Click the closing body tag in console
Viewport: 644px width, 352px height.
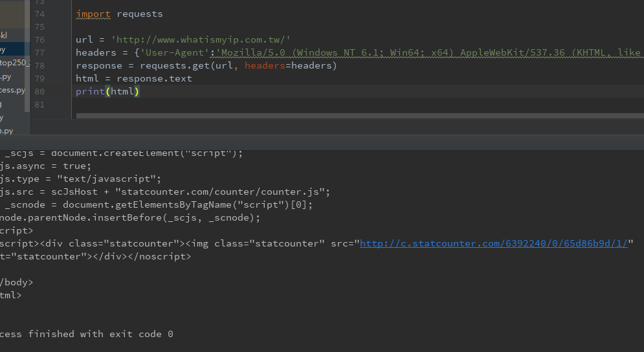[x=16, y=282]
